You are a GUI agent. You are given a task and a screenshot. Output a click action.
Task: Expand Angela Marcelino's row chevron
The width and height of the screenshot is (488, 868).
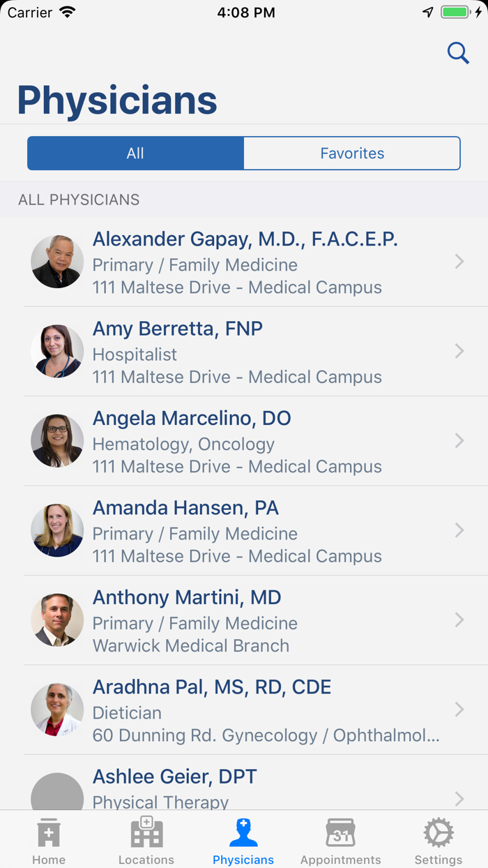(459, 440)
